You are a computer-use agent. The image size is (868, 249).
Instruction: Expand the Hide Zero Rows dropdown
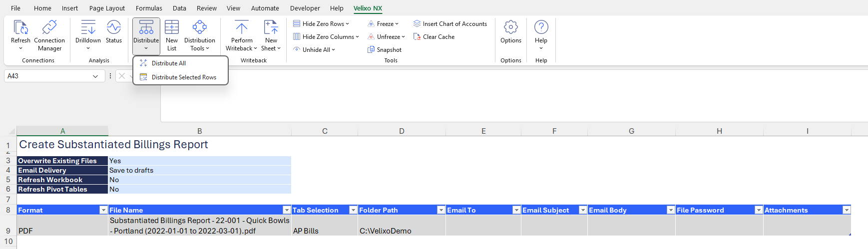[x=348, y=24]
